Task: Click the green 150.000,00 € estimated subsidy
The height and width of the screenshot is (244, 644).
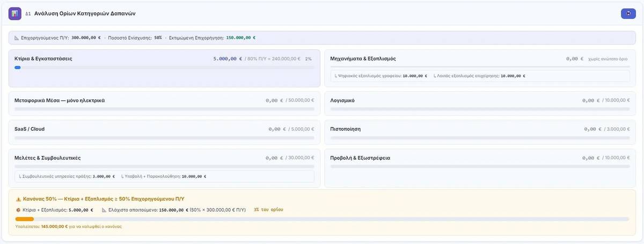Action: pyautogui.click(x=241, y=38)
